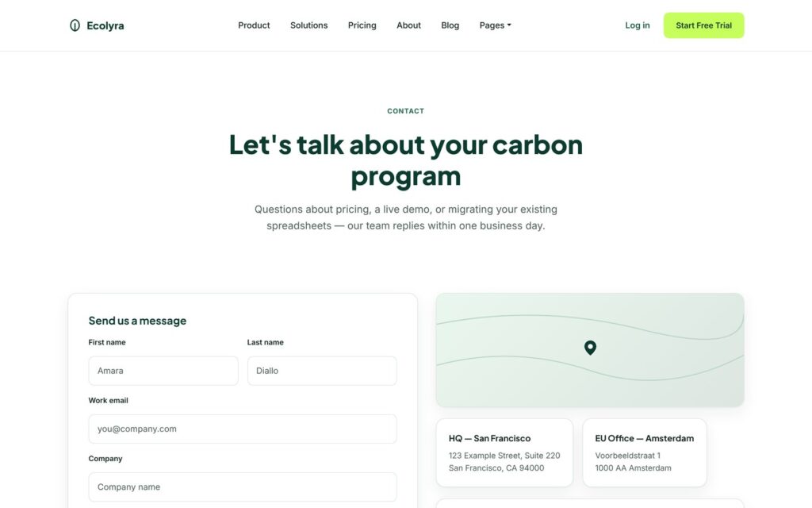
Task: Click into the Company name field
Action: (x=243, y=487)
